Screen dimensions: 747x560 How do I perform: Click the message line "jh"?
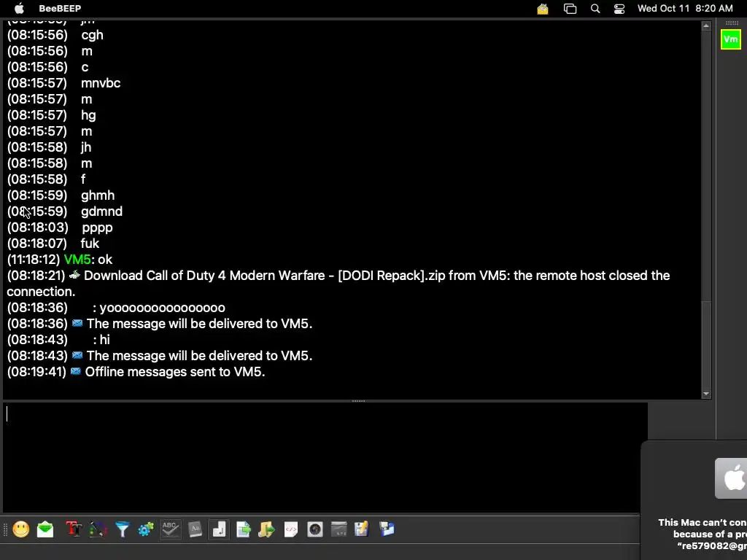[x=86, y=147]
